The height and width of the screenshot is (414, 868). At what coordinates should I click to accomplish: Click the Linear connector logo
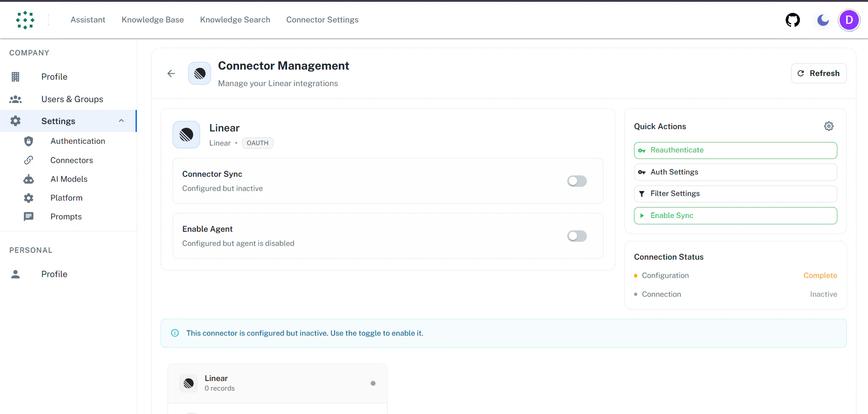(x=186, y=134)
